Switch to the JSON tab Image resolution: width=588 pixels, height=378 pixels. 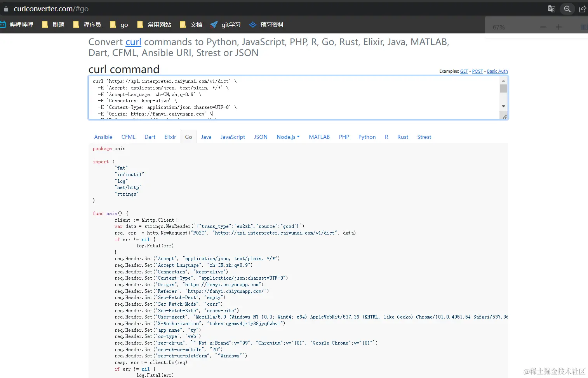click(x=260, y=136)
